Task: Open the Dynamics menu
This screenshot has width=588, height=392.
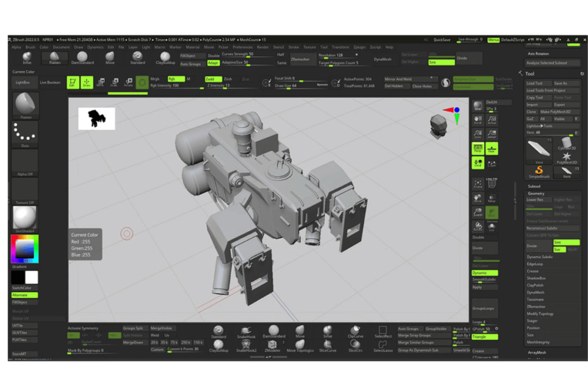Action: click(x=95, y=47)
